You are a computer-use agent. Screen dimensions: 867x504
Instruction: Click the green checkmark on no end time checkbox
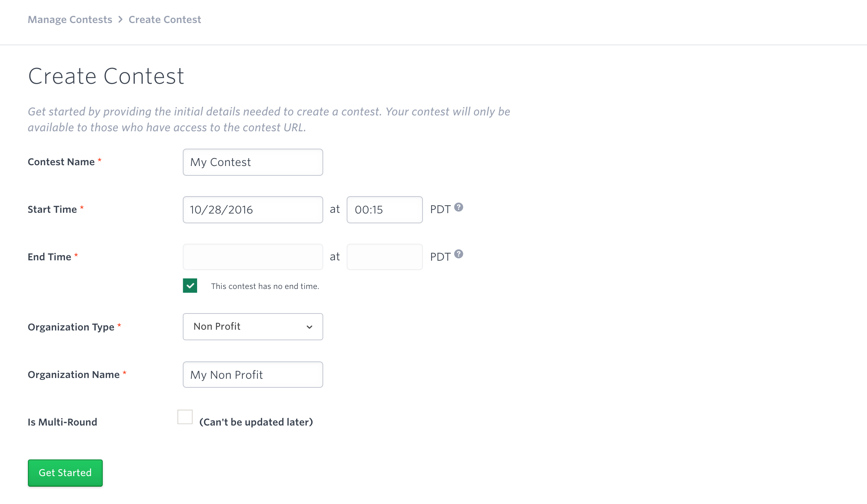pyautogui.click(x=190, y=286)
